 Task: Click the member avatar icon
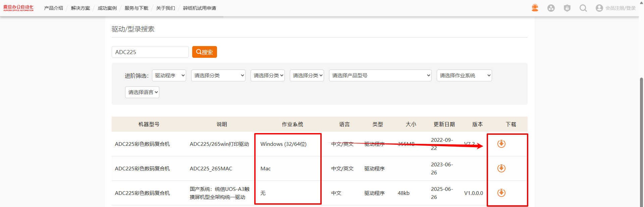[599, 8]
